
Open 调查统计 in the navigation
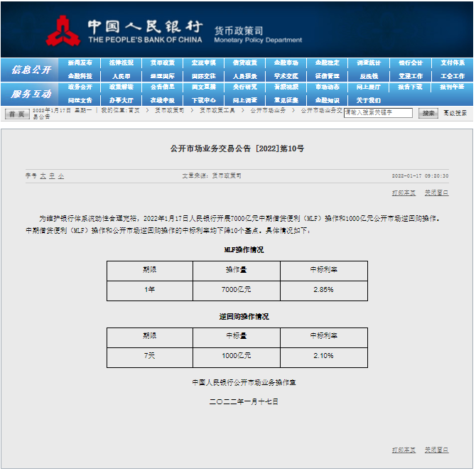369,63
